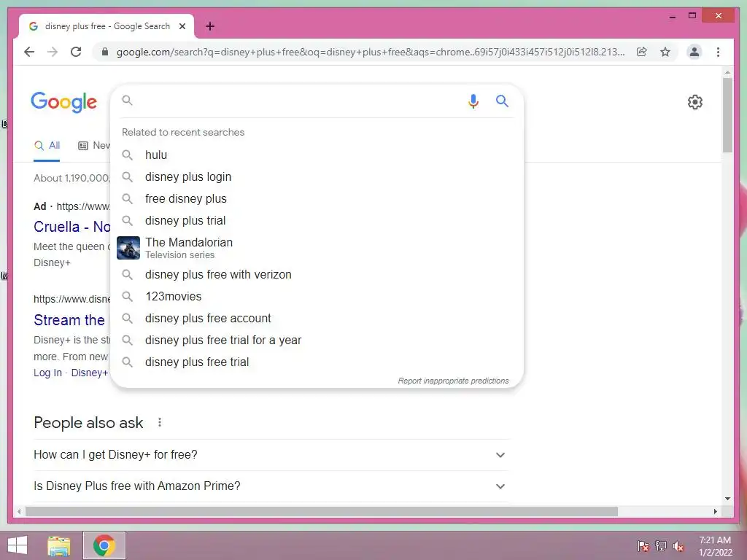
Task: Click the muted volume tray icon
Action: point(678,546)
